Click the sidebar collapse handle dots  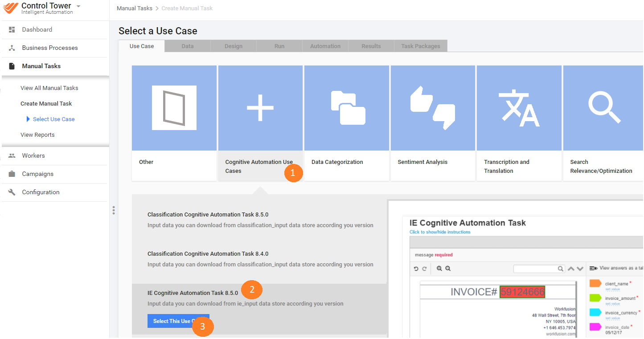click(114, 210)
